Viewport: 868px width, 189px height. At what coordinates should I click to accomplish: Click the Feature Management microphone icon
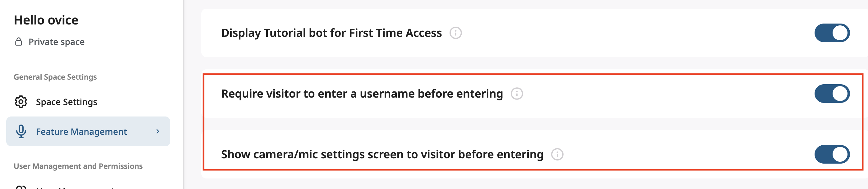(x=21, y=131)
